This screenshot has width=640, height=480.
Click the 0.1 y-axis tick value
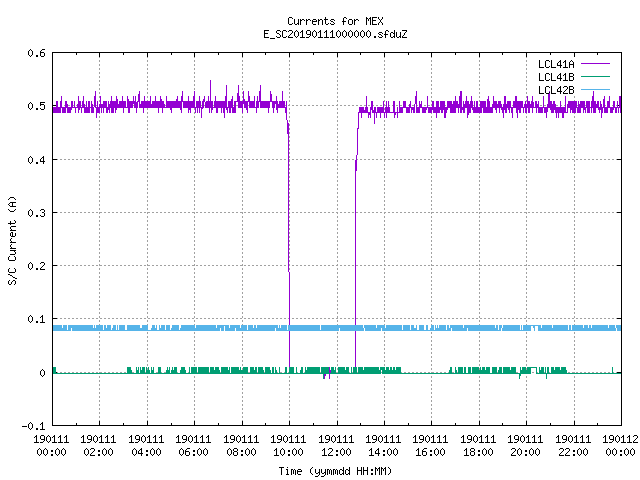click(36, 319)
